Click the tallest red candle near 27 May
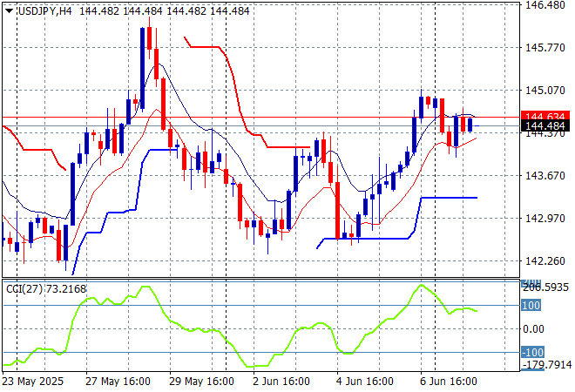This screenshot has width=575, height=392. click(150, 39)
